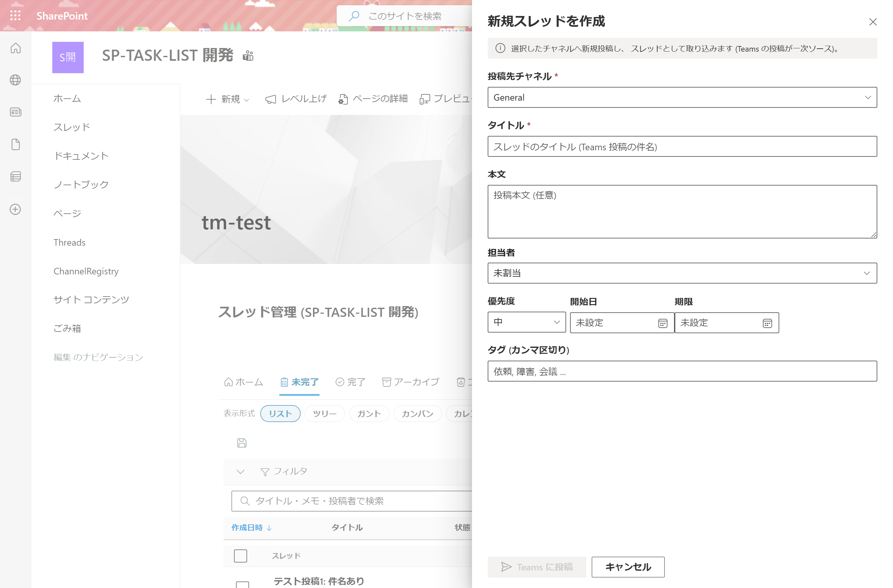Click the home icon in left rail
Viewport: 893px width, 588px height.
click(x=15, y=48)
